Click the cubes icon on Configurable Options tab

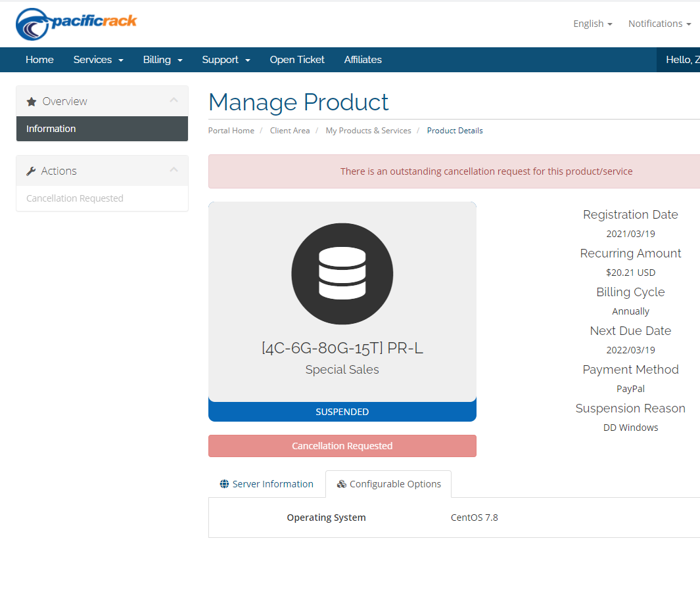[x=342, y=484]
